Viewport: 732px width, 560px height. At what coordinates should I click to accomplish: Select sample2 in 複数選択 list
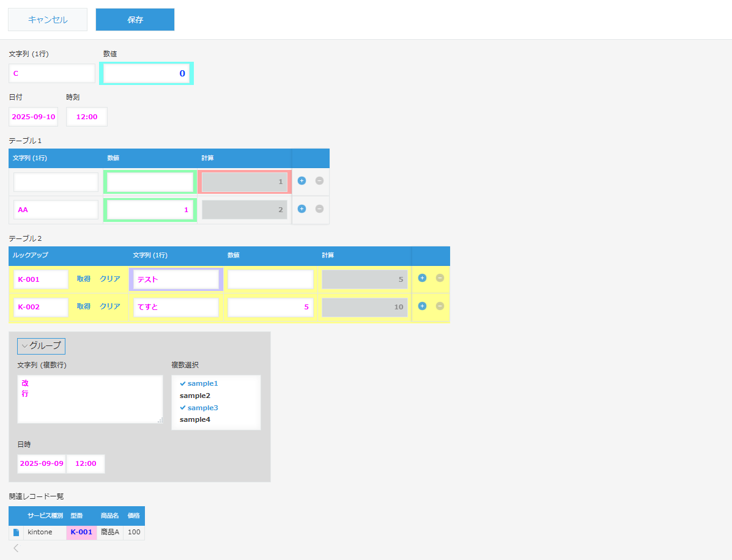click(x=195, y=396)
